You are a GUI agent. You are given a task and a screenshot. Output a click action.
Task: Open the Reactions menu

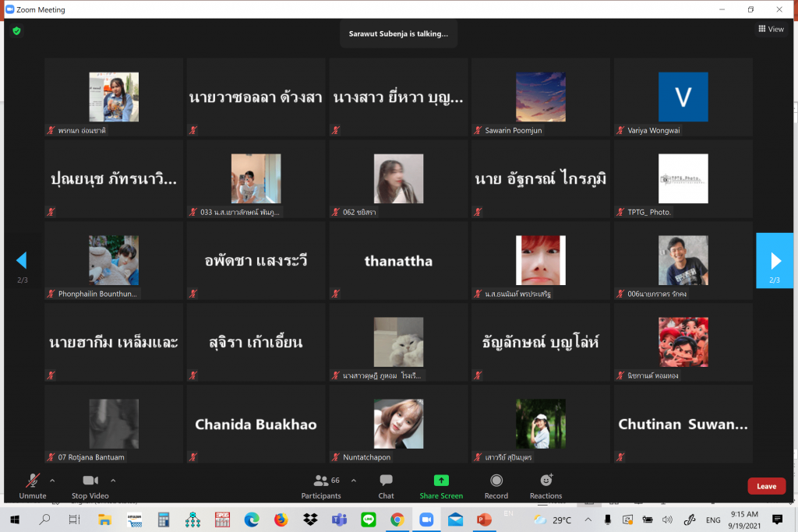pos(546,485)
